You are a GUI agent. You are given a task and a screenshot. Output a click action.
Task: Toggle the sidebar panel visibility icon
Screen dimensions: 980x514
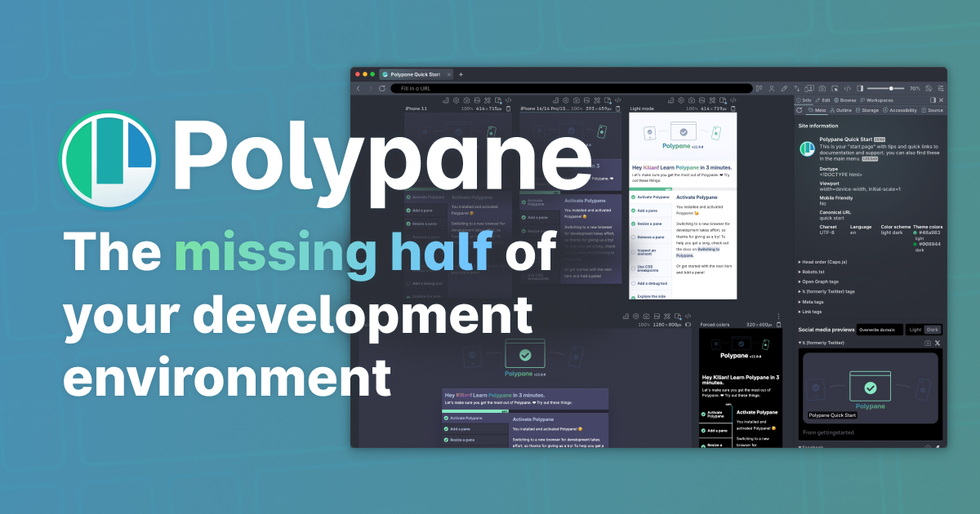tap(860, 88)
